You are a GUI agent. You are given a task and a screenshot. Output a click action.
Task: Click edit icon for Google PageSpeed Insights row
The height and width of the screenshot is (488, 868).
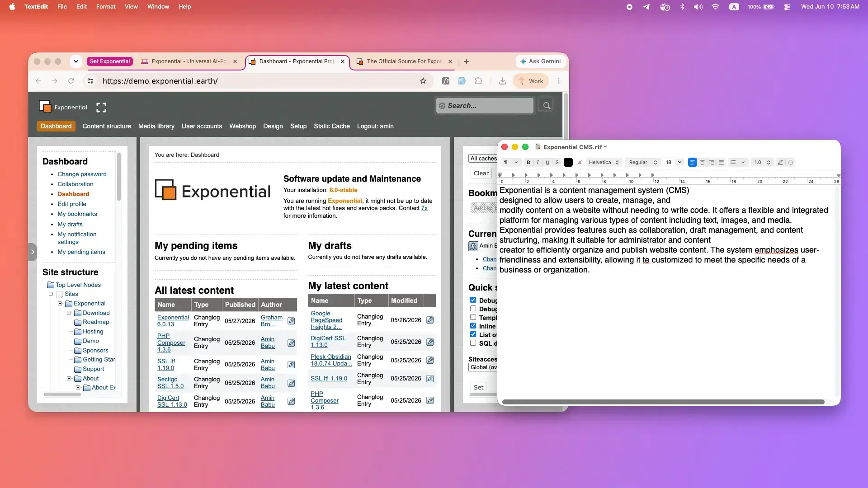coord(430,320)
